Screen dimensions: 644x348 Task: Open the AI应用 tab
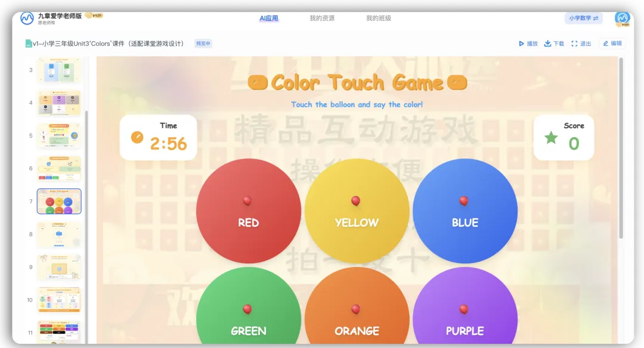(268, 18)
